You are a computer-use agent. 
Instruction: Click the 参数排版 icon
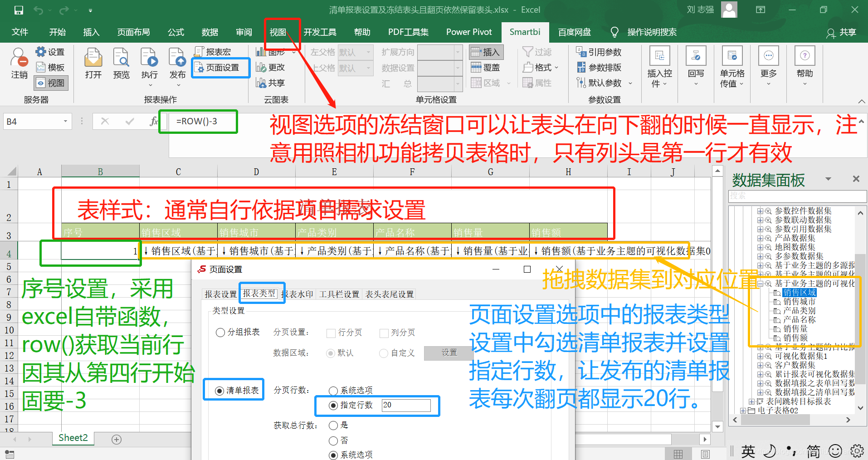click(x=581, y=68)
